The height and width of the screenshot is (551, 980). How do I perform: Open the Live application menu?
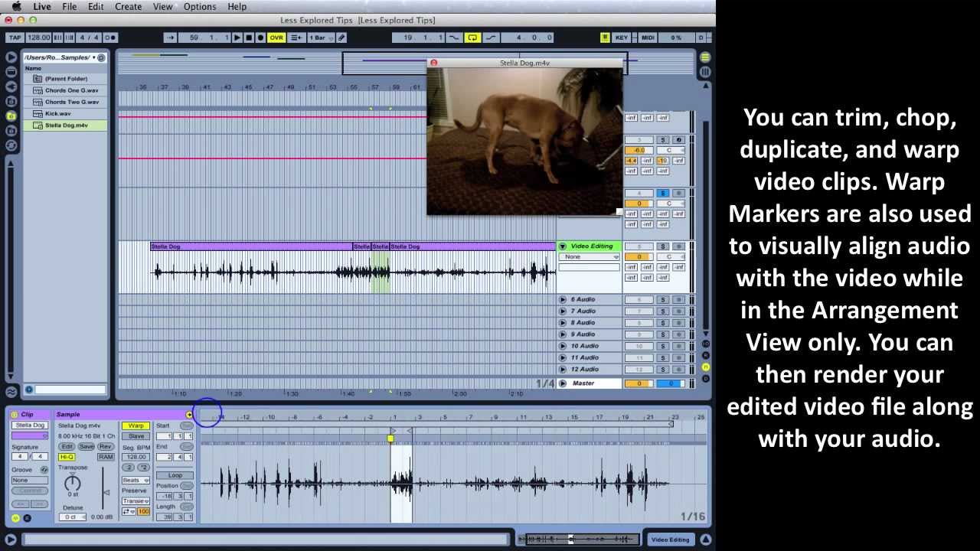tap(42, 7)
